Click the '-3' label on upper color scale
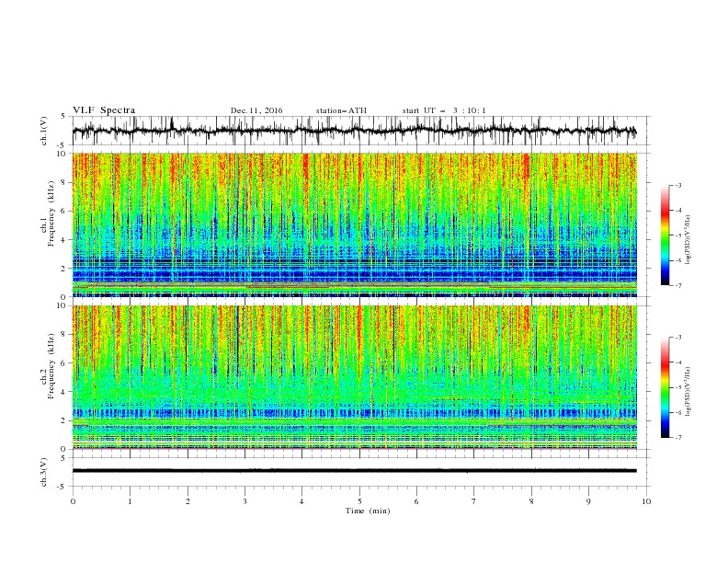Viewport: 728px width, 563px height. click(x=677, y=185)
